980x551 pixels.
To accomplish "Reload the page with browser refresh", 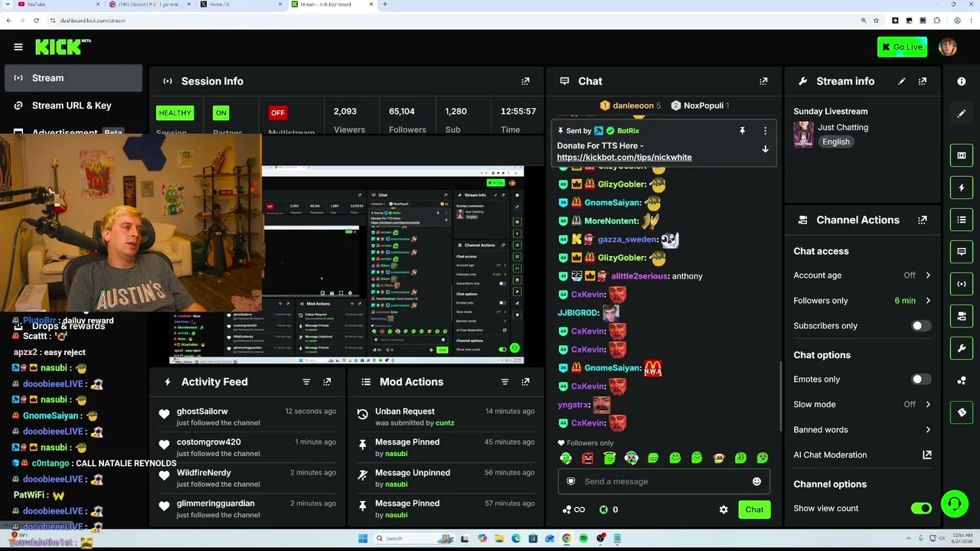I will 36,21.
